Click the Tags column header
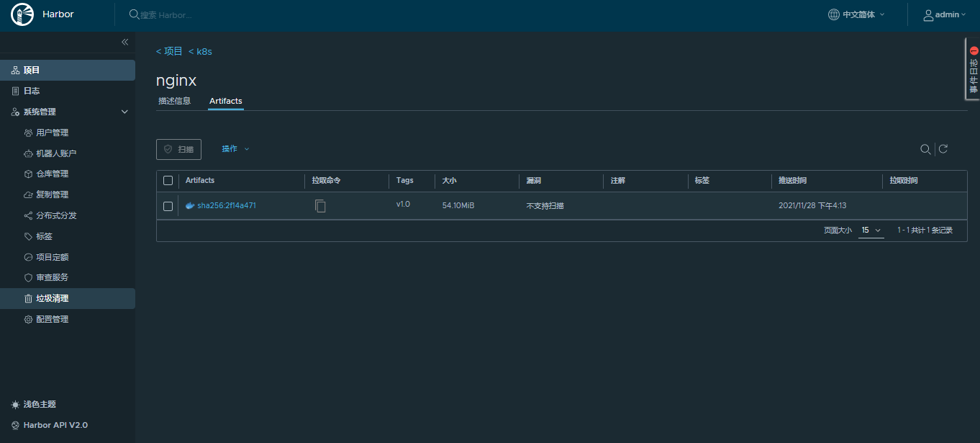Viewport: 980px width, 443px height. [404, 180]
